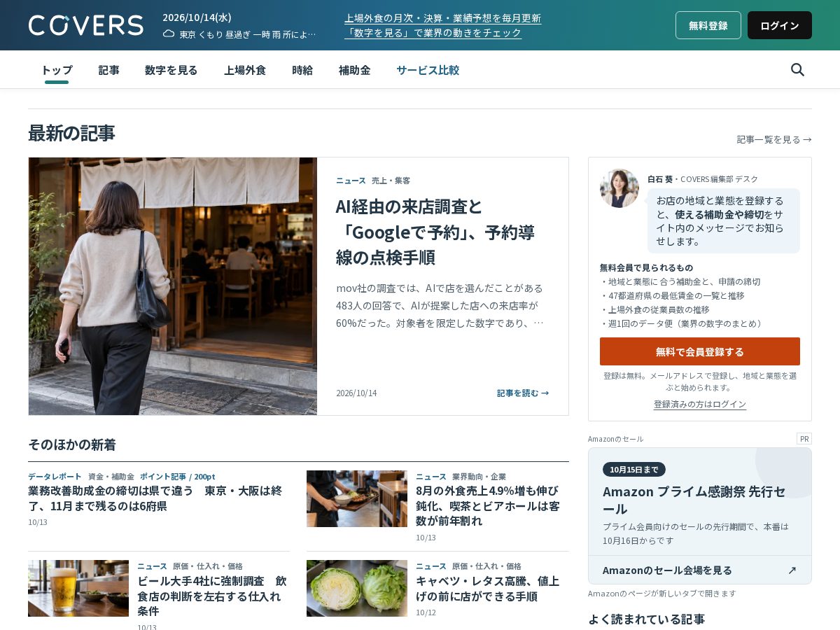Click 無料で会員登録する button
The width and height of the screenshot is (840, 630).
(x=700, y=351)
